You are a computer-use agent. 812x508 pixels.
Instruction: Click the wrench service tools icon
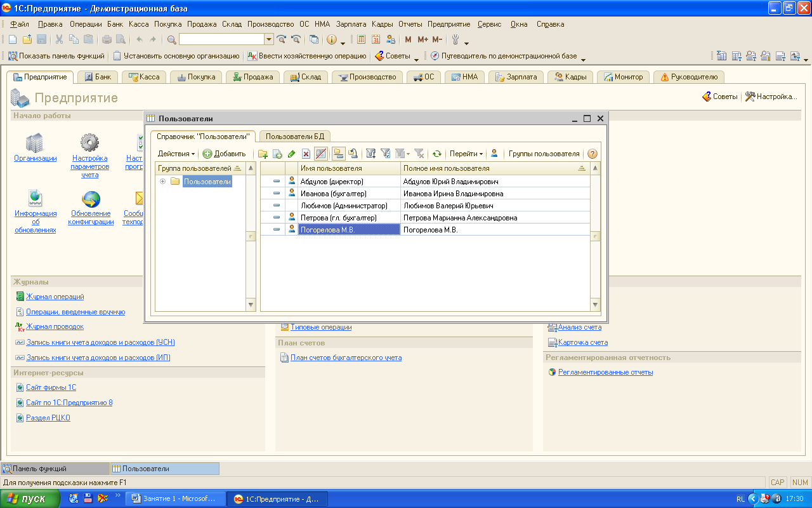455,39
